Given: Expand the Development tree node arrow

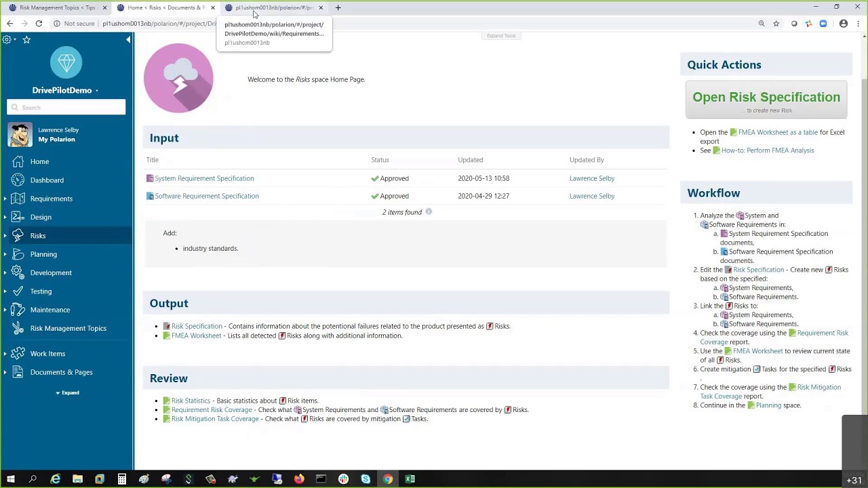Looking at the screenshot, I should click(x=5, y=272).
